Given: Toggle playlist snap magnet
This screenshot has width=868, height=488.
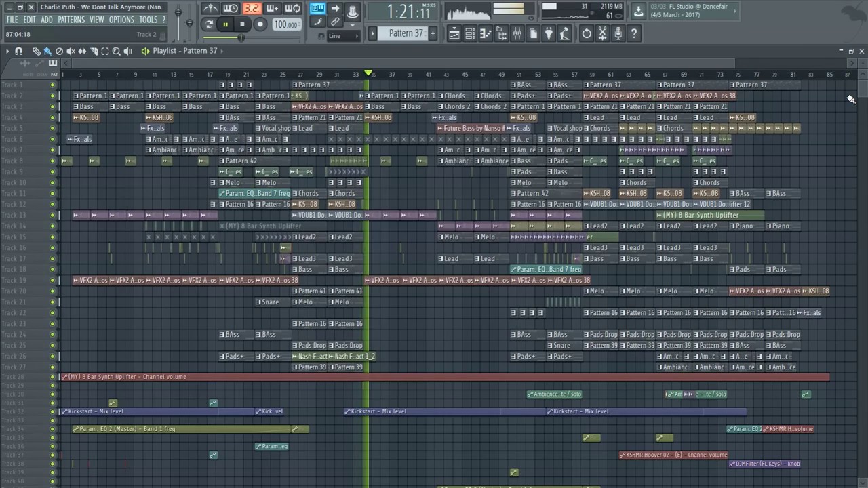Looking at the screenshot, I should (x=18, y=51).
